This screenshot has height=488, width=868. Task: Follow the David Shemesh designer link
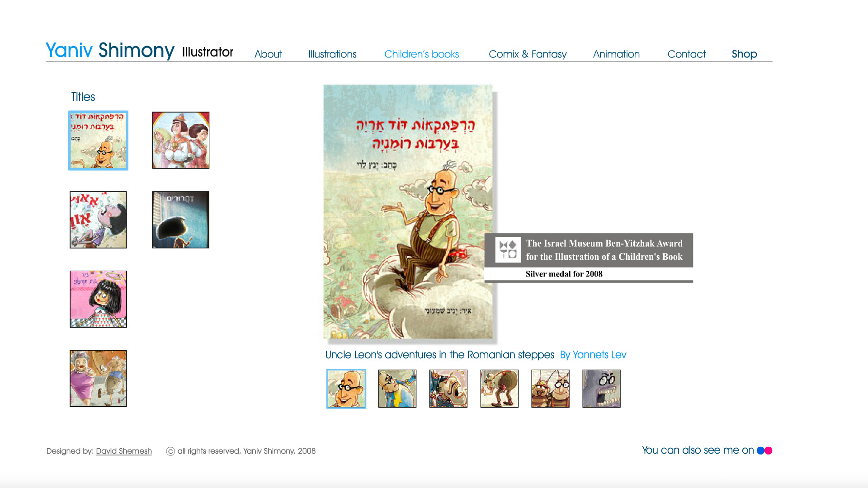click(124, 451)
